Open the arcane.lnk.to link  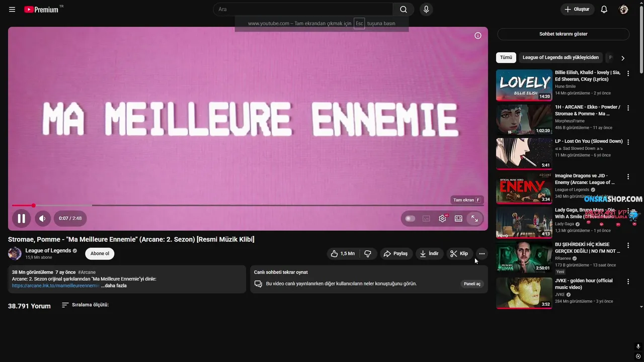pos(55,286)
